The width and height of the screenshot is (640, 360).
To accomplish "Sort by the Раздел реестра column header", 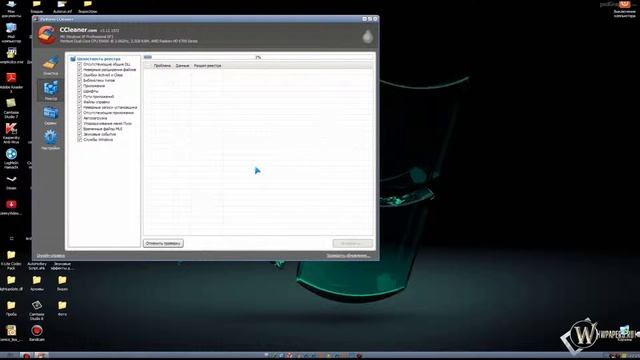I will [207, 66].
